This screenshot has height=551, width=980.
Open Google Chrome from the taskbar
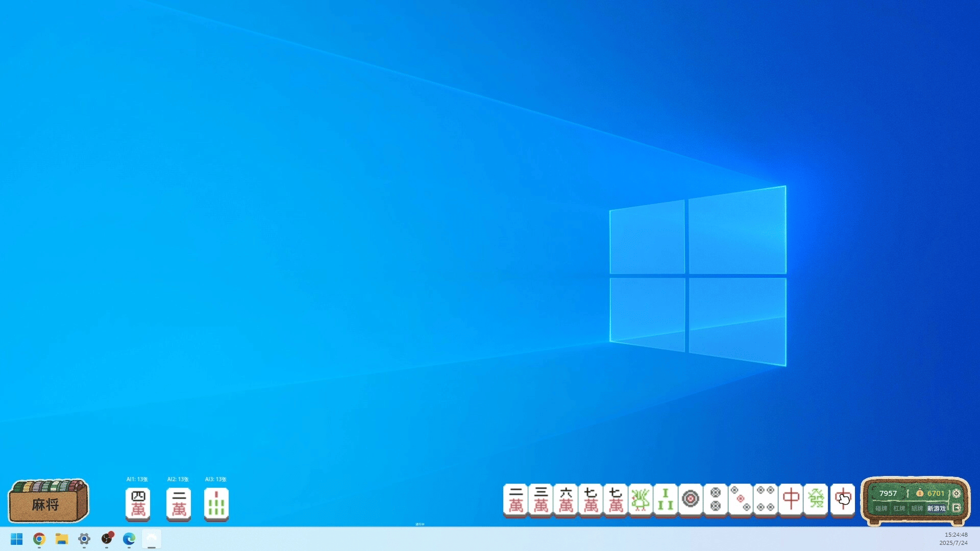pyautogui.click(x=39, y=539)
